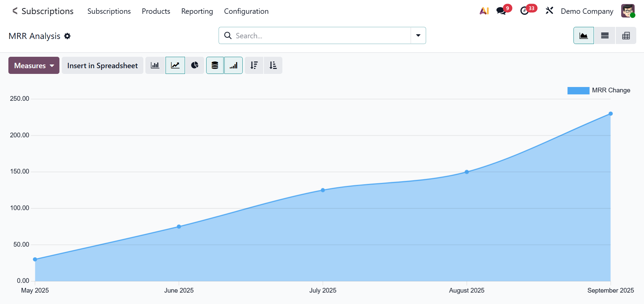Select the pie chart mode
Image resolution: width=644 pixels, height=304 pixels.
(x=195, y=66)
